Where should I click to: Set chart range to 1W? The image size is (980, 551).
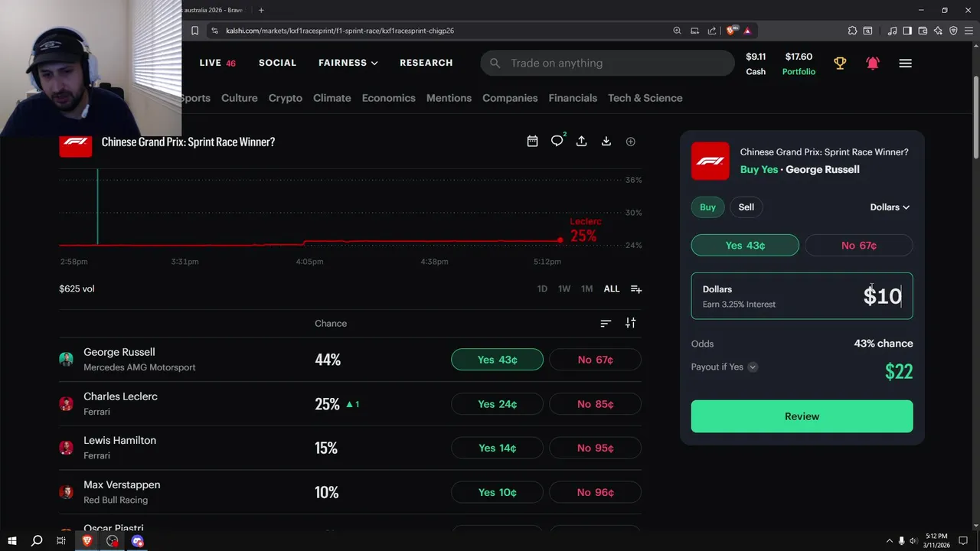(564, 289)
